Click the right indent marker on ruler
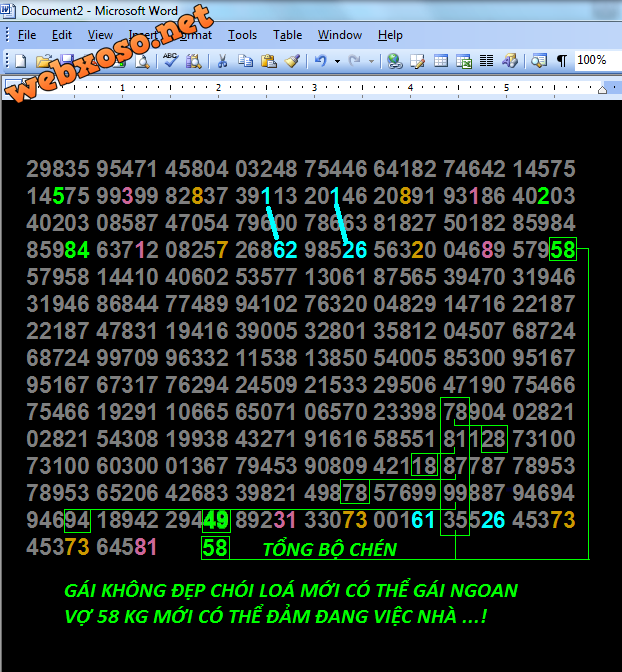 coord(601,89)
